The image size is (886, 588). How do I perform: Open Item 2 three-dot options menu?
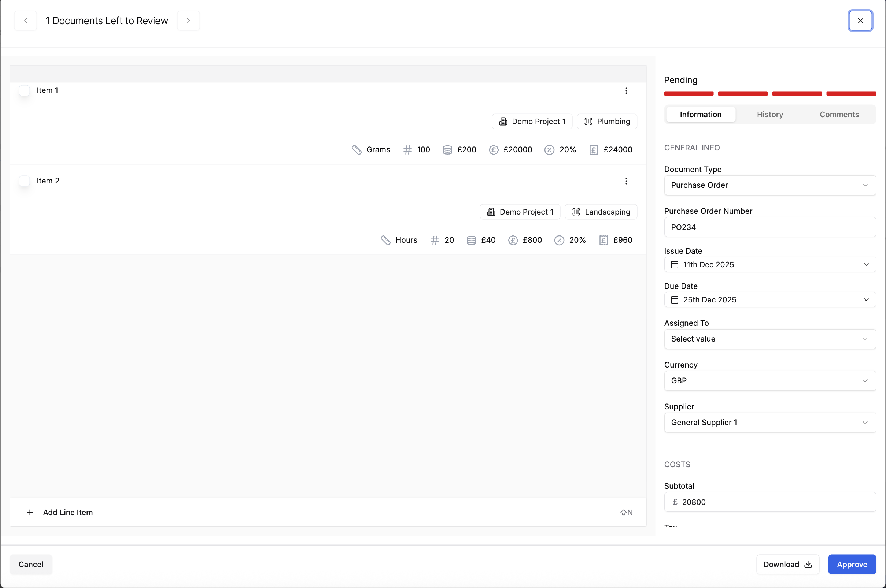point(626,181)
